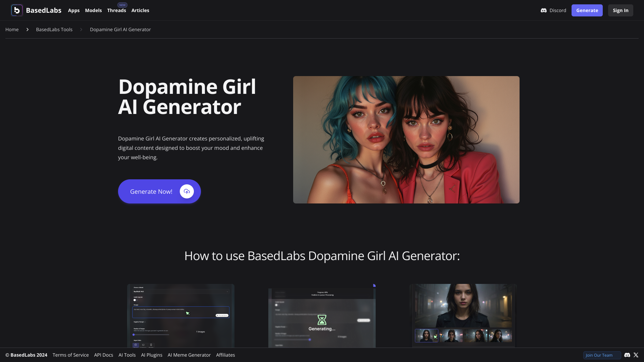Open Terms of Service link
The image size is (644, 362).
71,355
